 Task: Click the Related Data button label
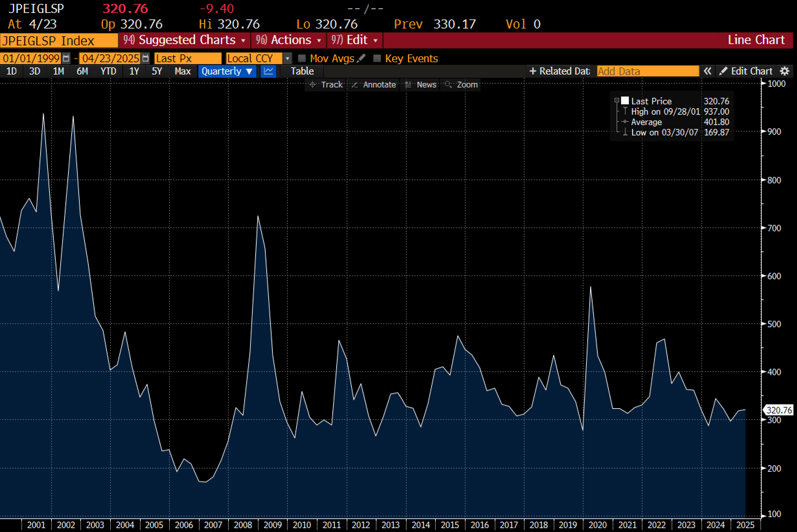tap(565, 71)
